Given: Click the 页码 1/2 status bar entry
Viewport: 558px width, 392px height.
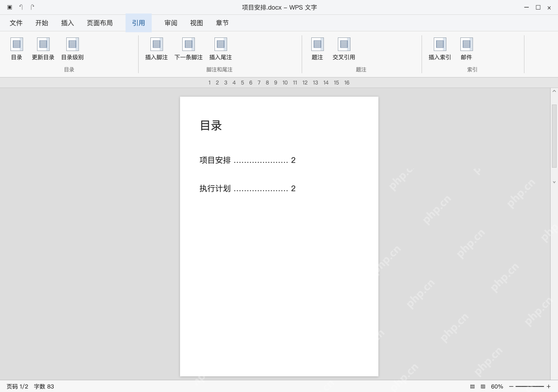Looking at the screenshot, I should (17, 386).
